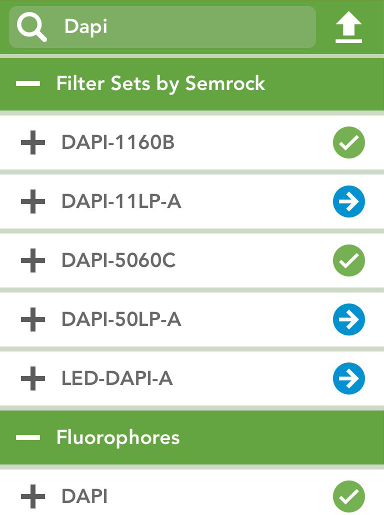
Task: Click the blue arrow next to LED-DAPI-A
Action: (349, 378)
